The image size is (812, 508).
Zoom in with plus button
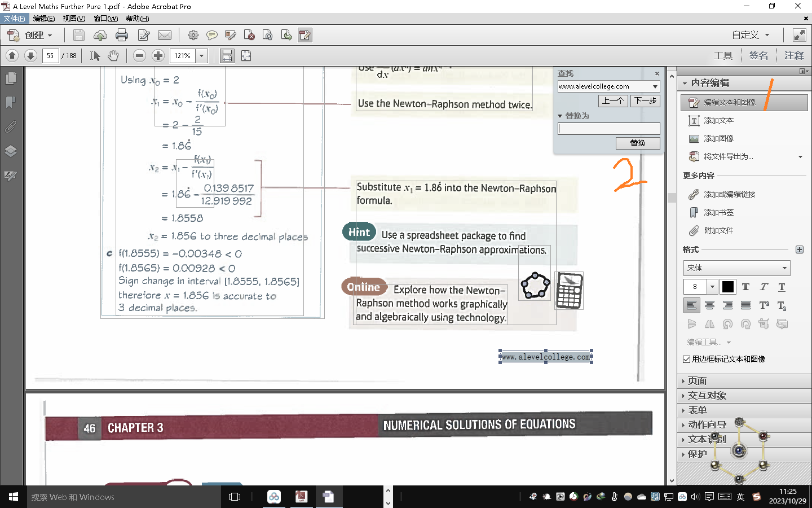158,55
